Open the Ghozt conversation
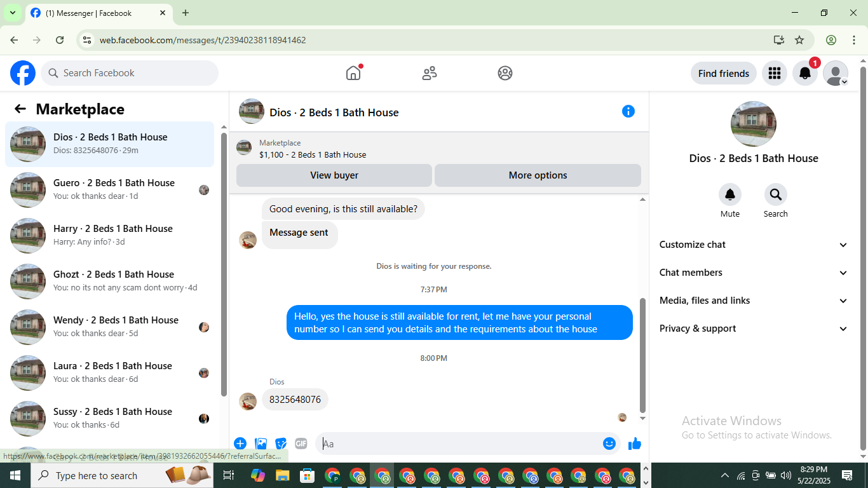868x488 pixels. pyautogui.click(x=110, y=281)
